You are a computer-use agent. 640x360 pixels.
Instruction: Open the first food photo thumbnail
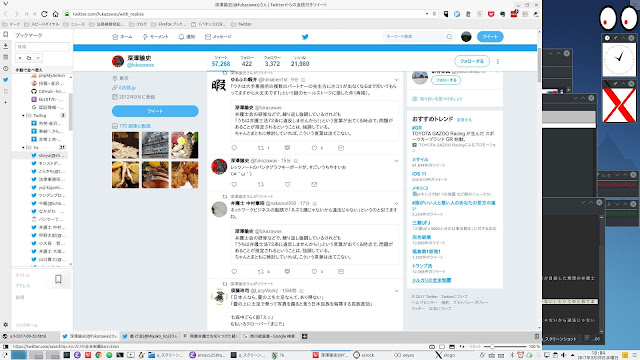(125, 145)
